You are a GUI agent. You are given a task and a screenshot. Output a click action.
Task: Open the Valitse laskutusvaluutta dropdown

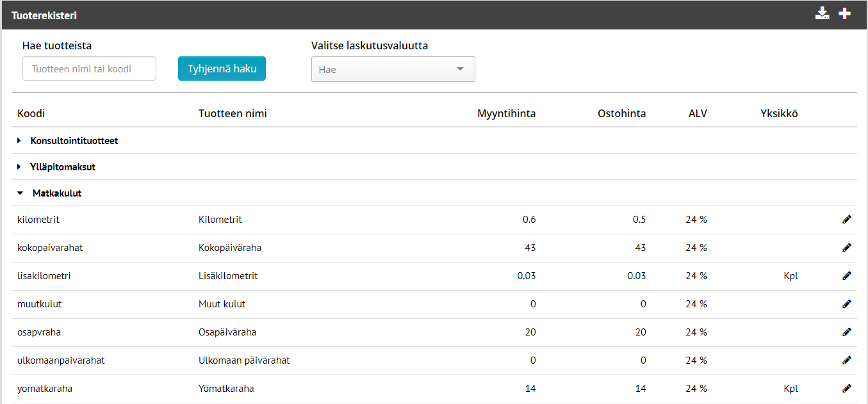[393, 69]
